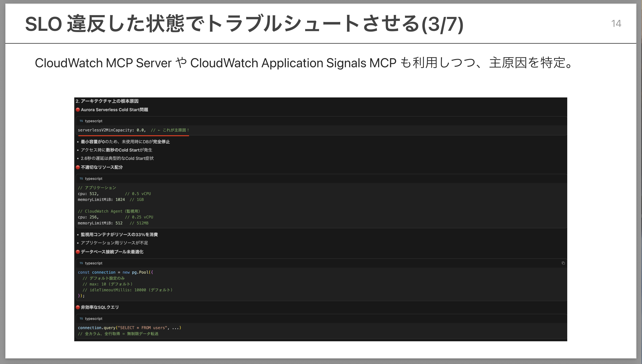
Task: Click the slide title SLO 違反した状態でトラブルシュートさせる(3/7)
Action: (x=244, y=24)
